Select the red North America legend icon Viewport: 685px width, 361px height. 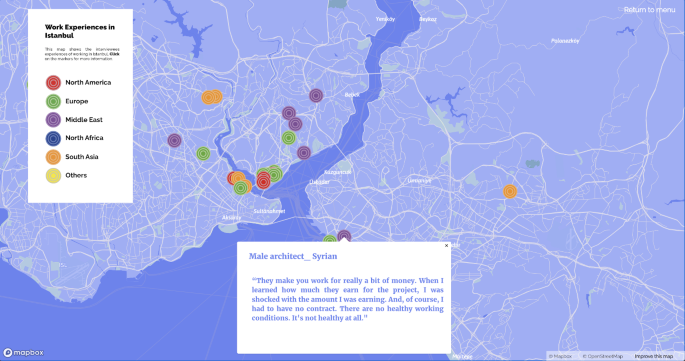coord(53,83)
